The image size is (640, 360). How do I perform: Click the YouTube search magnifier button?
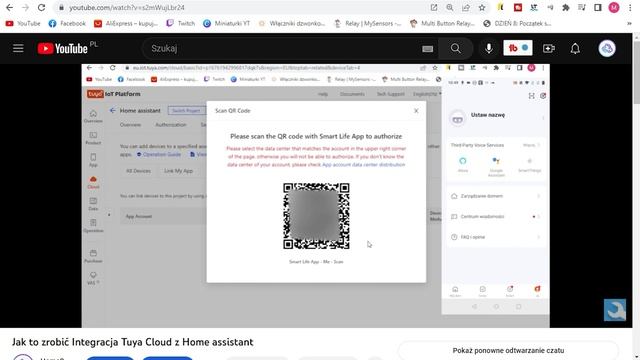coord(456,48)
